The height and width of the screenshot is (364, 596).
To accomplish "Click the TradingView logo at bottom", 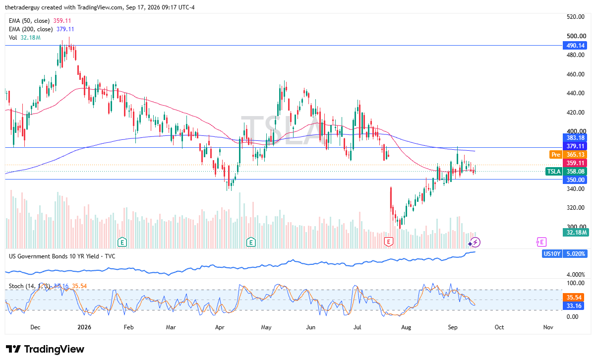I will point(45,349).
